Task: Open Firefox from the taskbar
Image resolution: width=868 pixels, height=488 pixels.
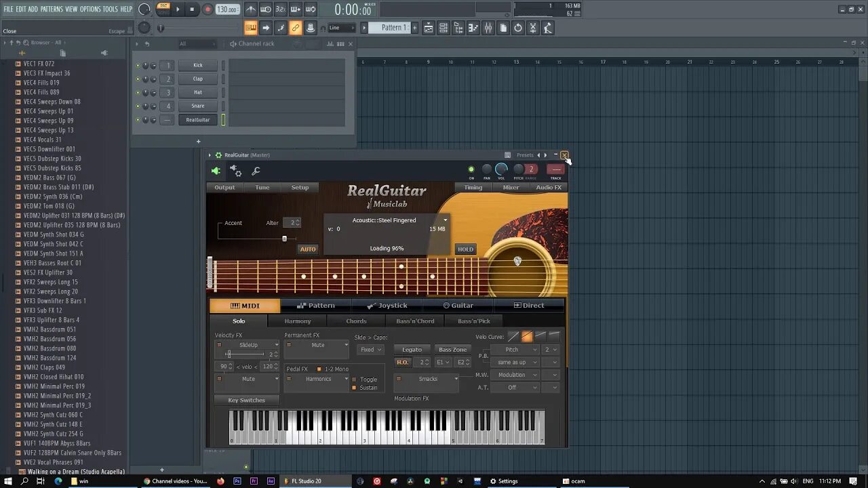Action: tap(220, 481)
